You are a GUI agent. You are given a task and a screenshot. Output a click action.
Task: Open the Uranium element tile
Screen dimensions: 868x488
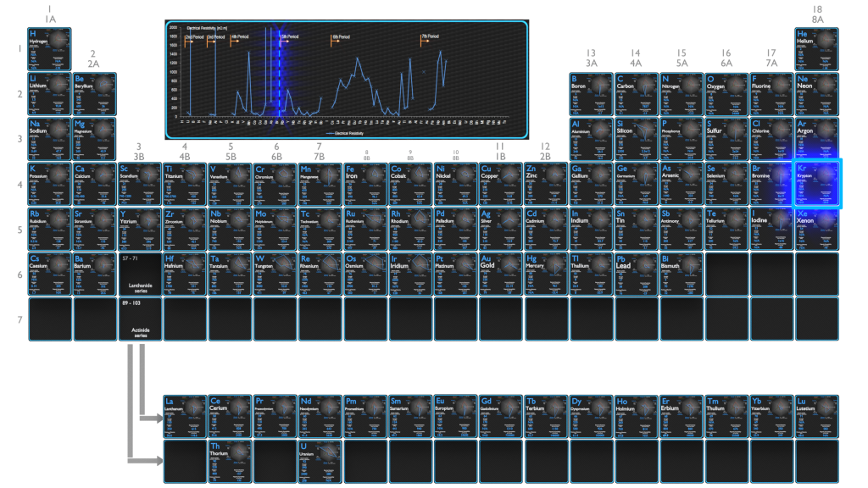pyautogui.click(x=320, y=462)
